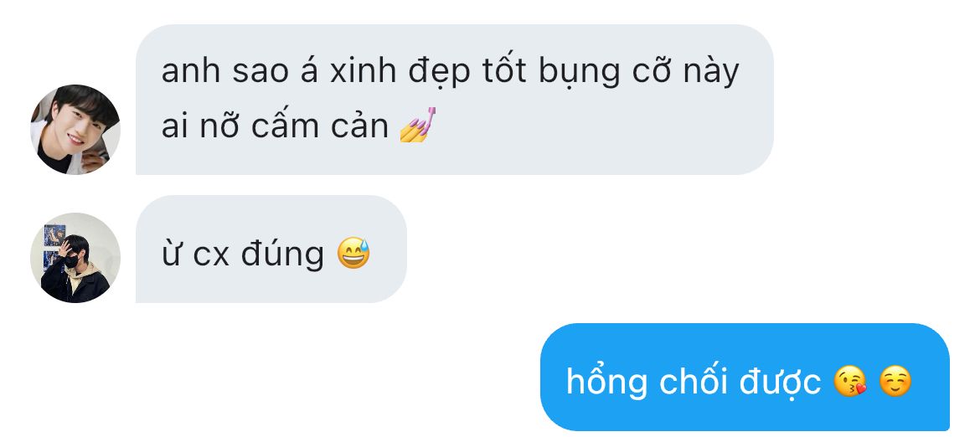Click the blushing smile emoji in blue bubble

coord(895,382)
